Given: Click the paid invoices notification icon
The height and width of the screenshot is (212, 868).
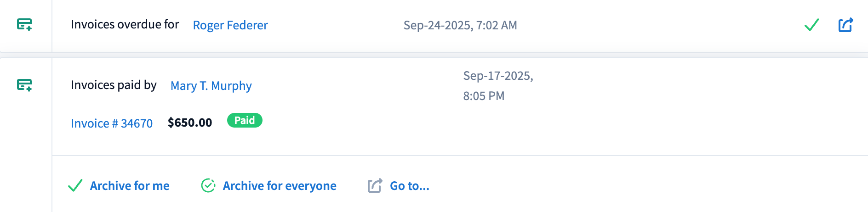Looking at the screenshot, I should pyautogui.click(x=24, y=85).
